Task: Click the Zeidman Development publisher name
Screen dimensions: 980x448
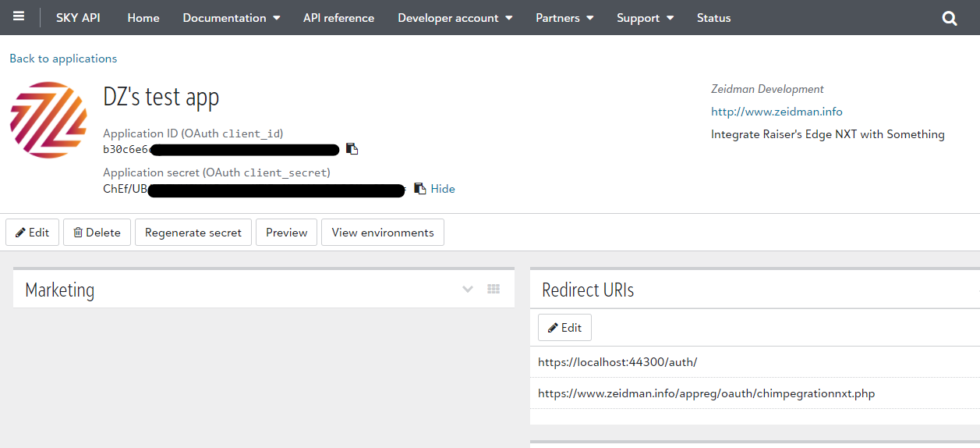Action: pos(767,89)
